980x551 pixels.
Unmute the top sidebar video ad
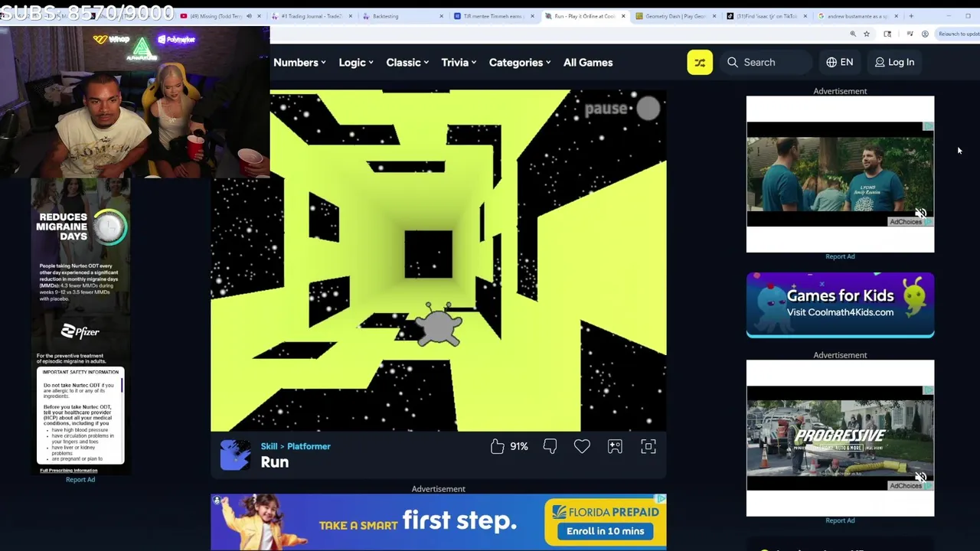(x=921, y=214)
